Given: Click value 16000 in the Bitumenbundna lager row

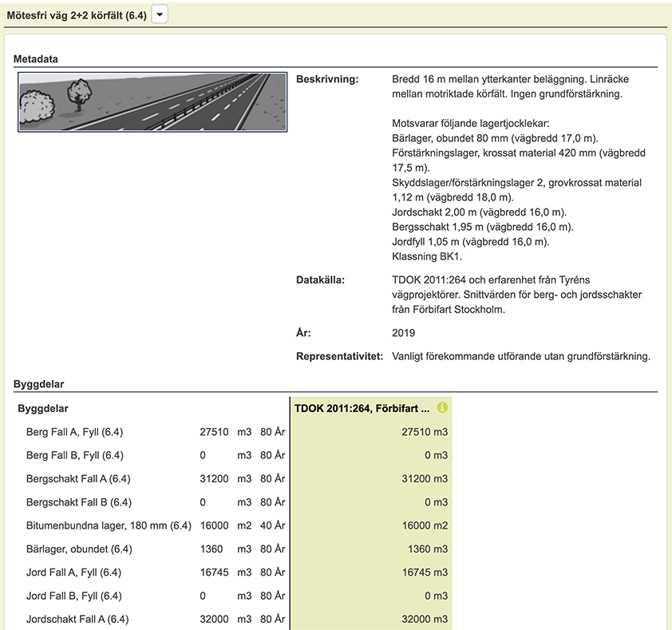Looking at the screenshot, I should coord(214,525).
